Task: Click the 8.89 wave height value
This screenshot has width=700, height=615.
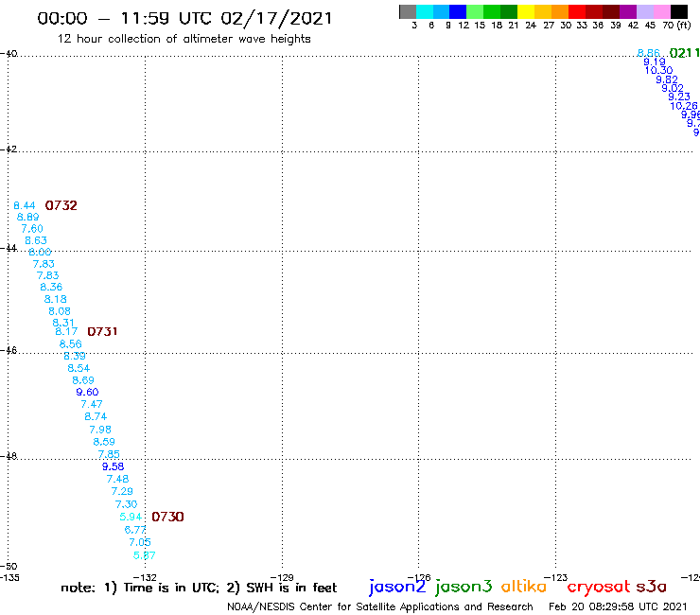Action: click(x=27, y=217)
